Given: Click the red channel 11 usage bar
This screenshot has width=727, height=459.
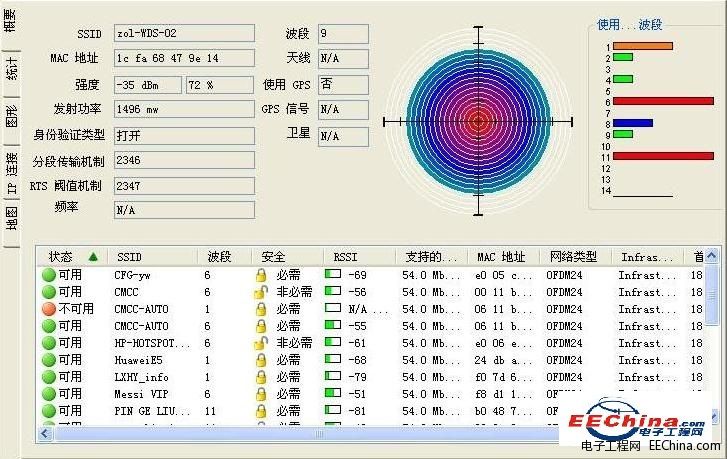Looking at the screenshot, I should coord(663,156).
